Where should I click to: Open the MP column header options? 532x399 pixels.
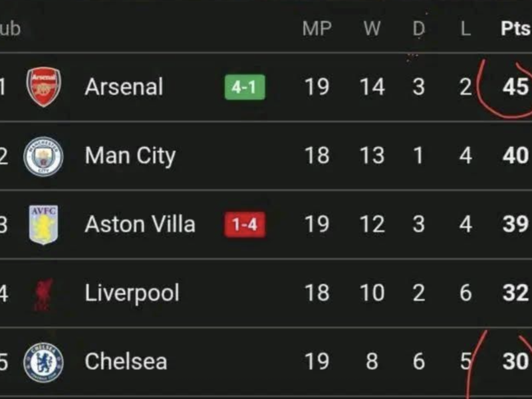(319, 29)
